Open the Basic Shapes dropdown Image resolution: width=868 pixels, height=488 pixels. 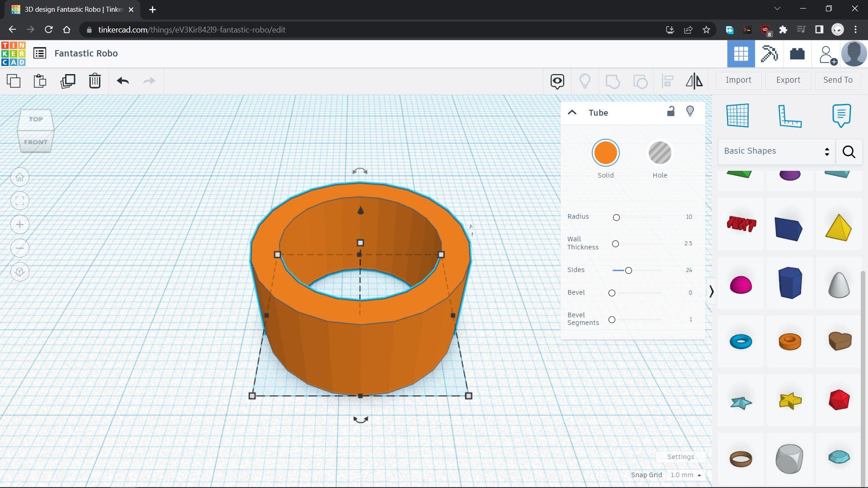(776, 151)
